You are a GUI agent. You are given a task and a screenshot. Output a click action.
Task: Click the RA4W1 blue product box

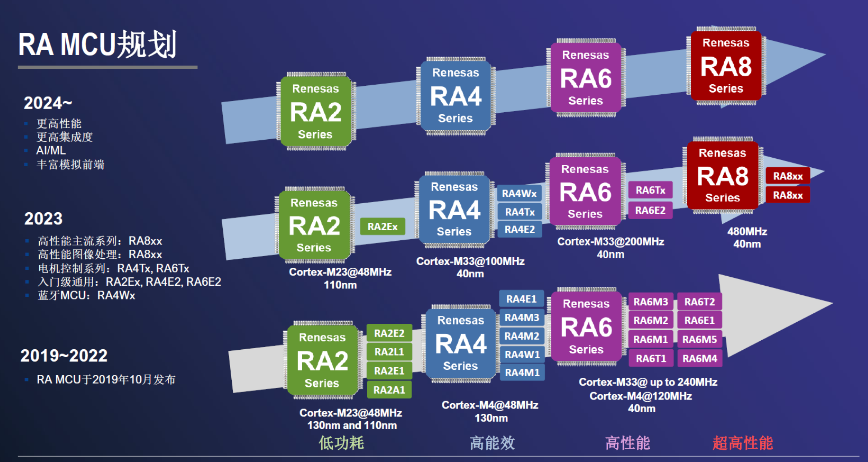522,354
